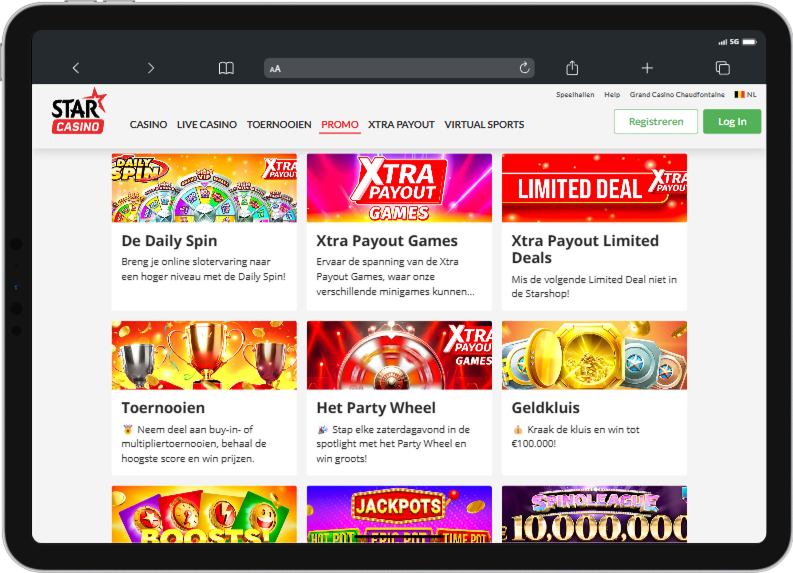Open the Spinoleague 10,000,000 banner image
Screen dimensions: 793x573
594,514
